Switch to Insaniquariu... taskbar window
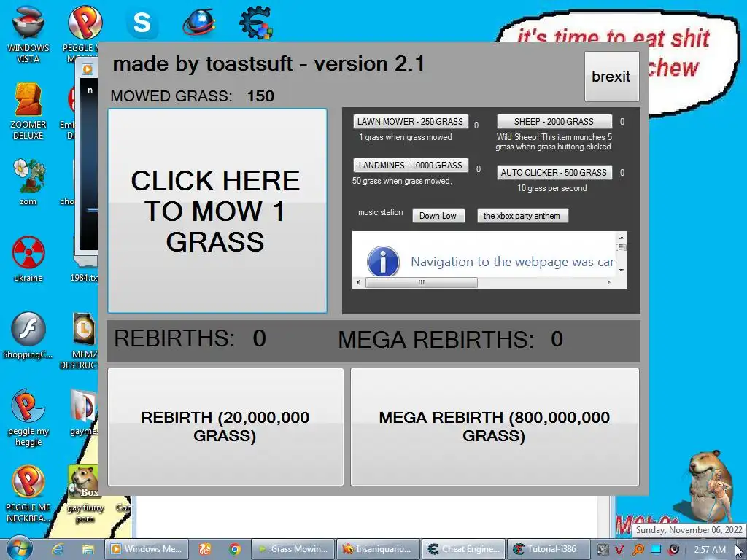The height and width of the screenshot is (560, 747). click(379, 549)
